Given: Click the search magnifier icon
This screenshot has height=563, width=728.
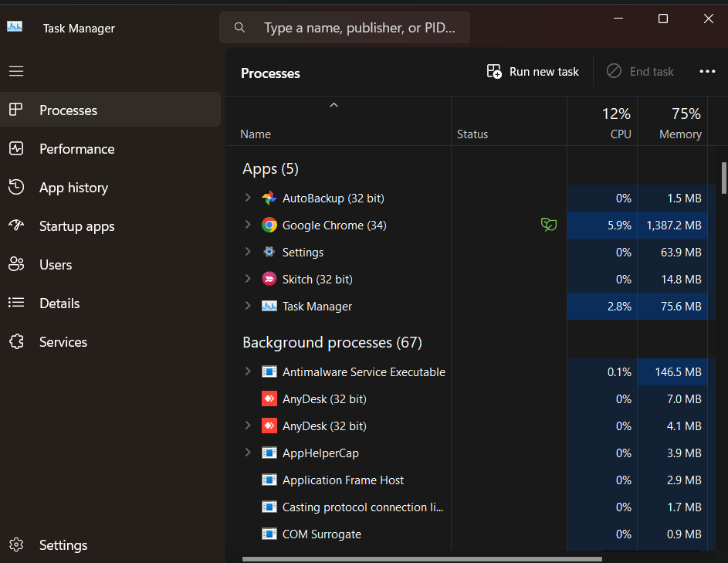Looking at the screenshot, I should coord(239,27).
